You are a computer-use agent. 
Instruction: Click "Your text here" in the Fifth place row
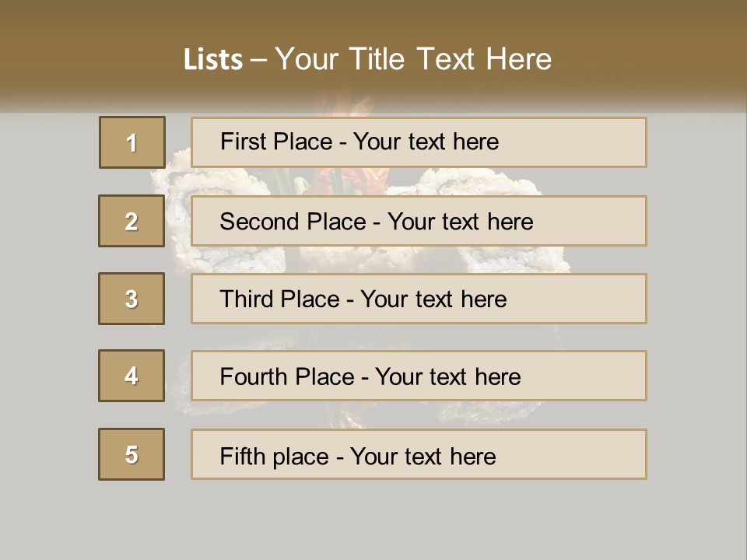click(423, 456)
